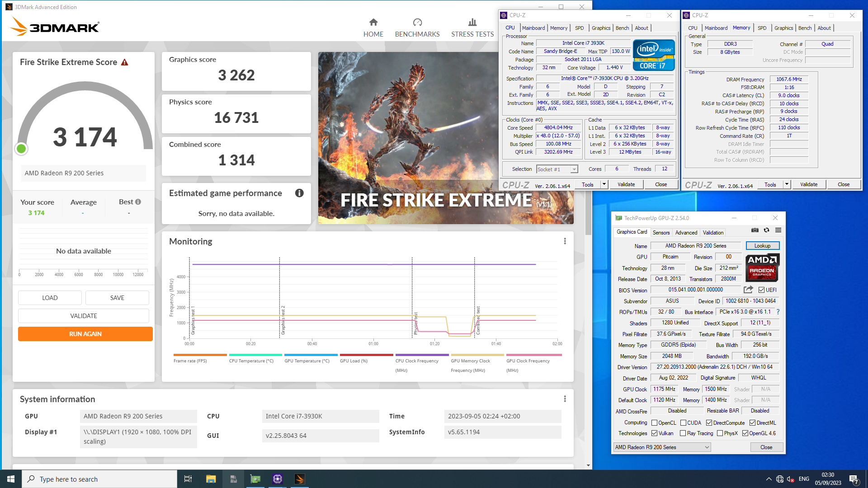Open the Graphics tab in right CPU-Z window
Image resolution: width=868 pixels, height=488 pixels.
coord(783,28)
